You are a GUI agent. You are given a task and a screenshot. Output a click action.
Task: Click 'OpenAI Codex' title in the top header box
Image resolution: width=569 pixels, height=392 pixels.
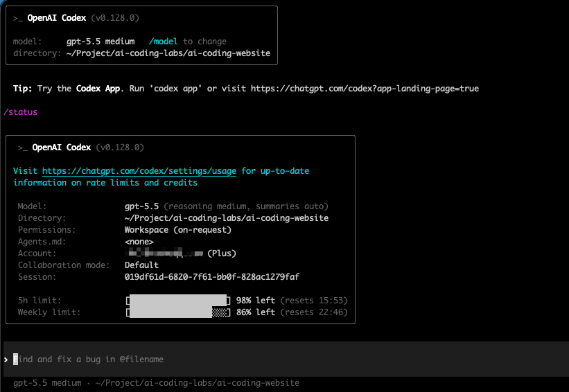point(57,18)
